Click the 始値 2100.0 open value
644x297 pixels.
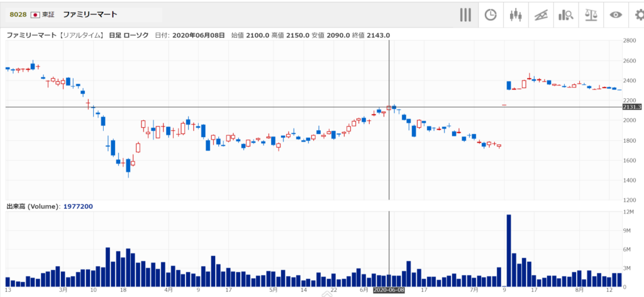click(x=250, y=35)
